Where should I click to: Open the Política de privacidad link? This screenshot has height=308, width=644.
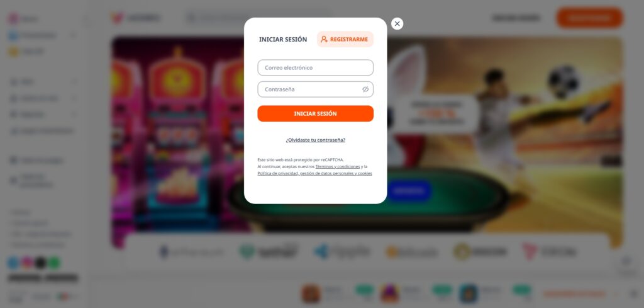pos(314,174)
